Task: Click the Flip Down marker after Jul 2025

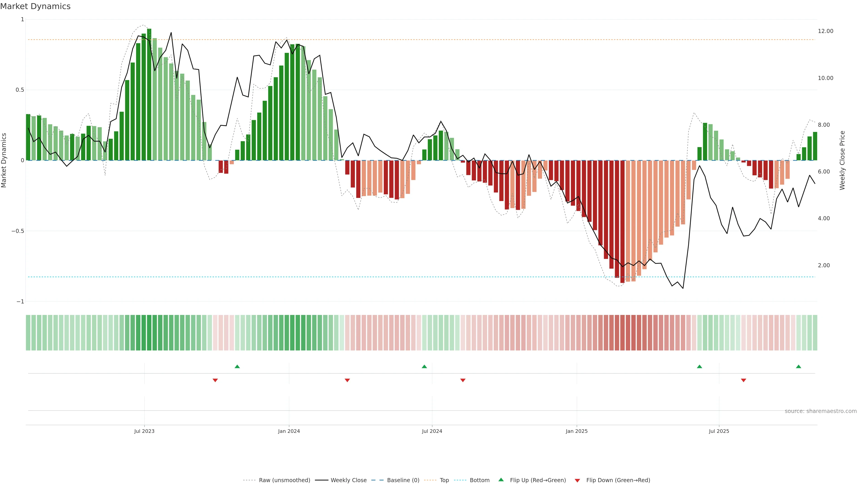Action: click(x=744, y=380)
